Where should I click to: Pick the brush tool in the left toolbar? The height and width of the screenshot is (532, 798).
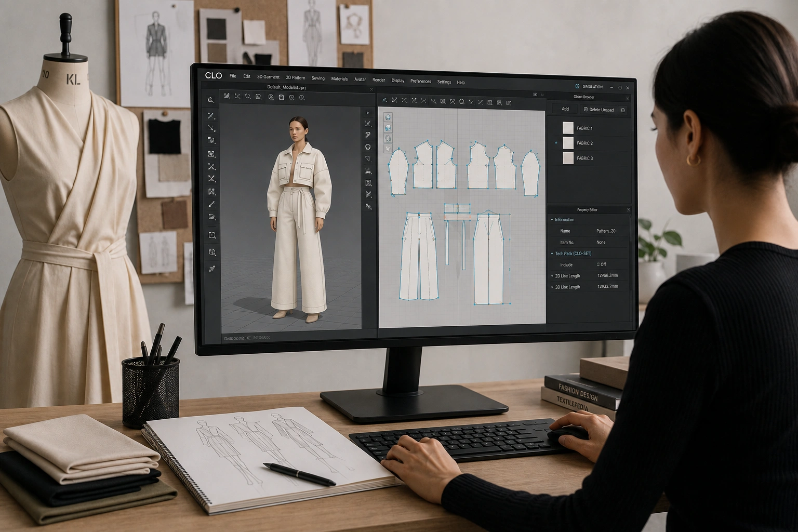pos(211,205)
